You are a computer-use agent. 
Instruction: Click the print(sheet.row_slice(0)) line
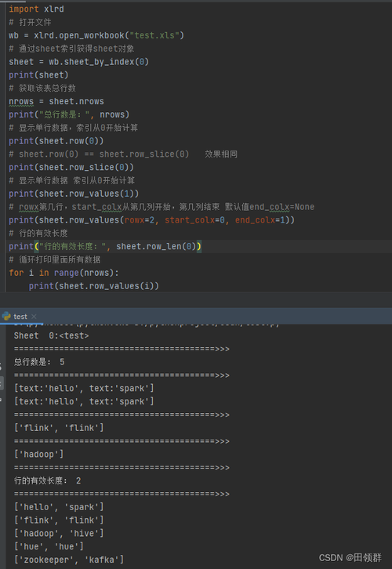coord(71,168)
